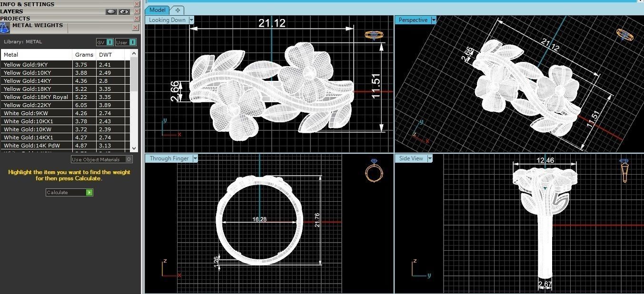Select the Yellow Gold:18KY row
The height and width of the screenshot is (294, 644).
click(x=65, y=89)
